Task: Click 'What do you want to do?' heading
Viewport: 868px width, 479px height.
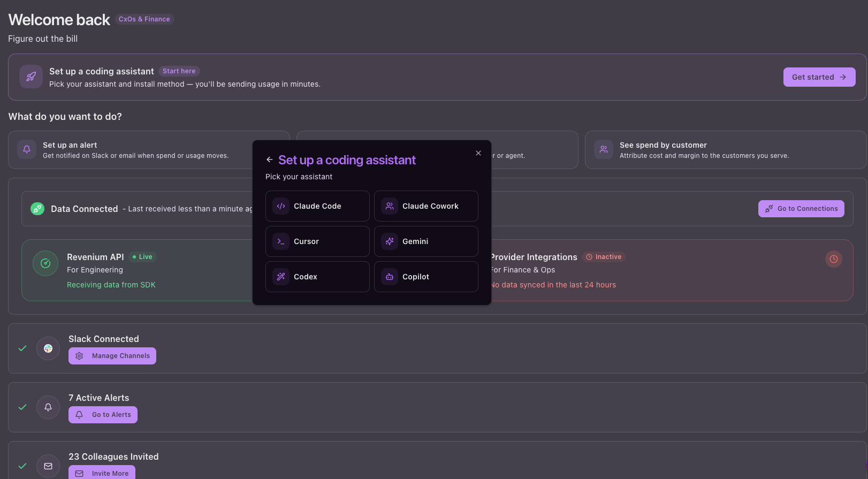Action: click(x=65, y=117)
